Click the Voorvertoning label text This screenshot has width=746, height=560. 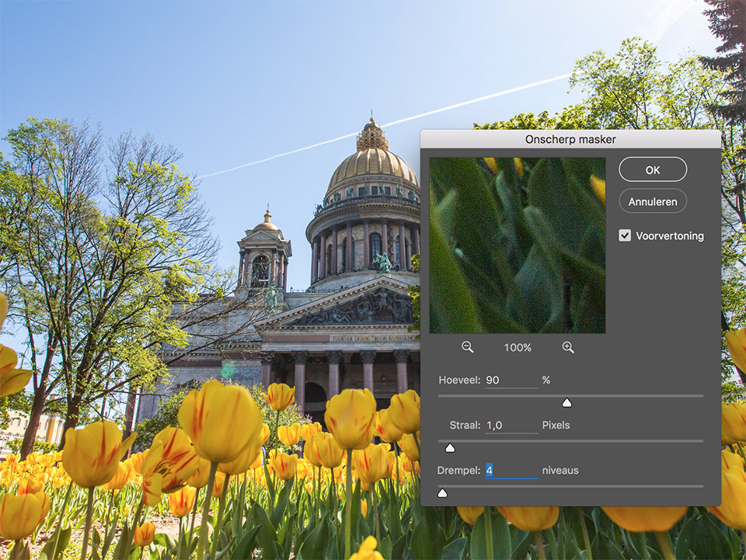click(x=670, y=236)
